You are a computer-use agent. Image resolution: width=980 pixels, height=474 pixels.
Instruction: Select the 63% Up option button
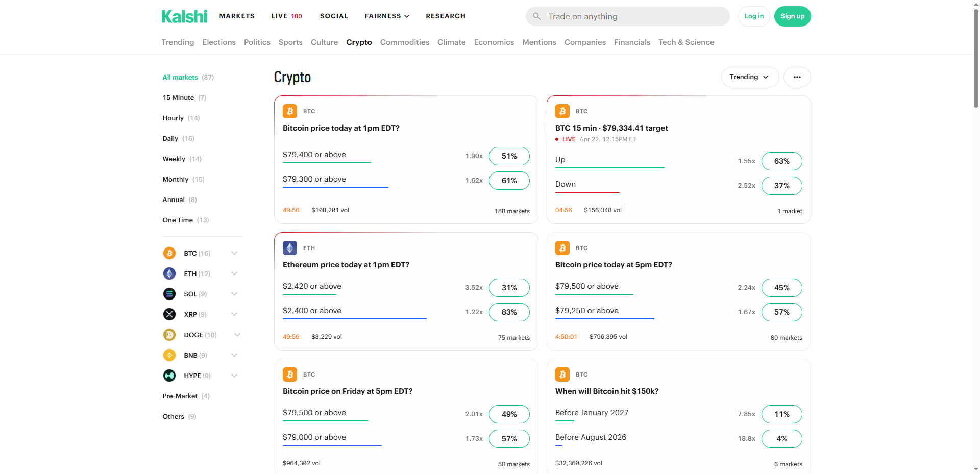click(x=781, y=161)
